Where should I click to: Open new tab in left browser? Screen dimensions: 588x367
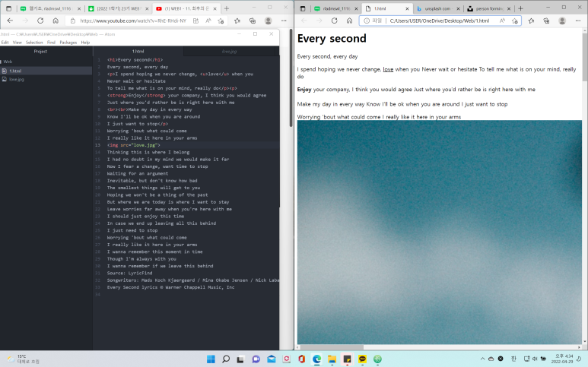(x=227, y=8)
